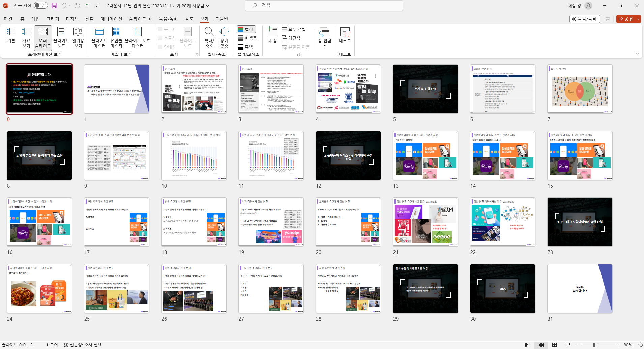The image size is (644, 349).
Task: Click the zoom slider handle in status bar
Action: tap(594, 345)
